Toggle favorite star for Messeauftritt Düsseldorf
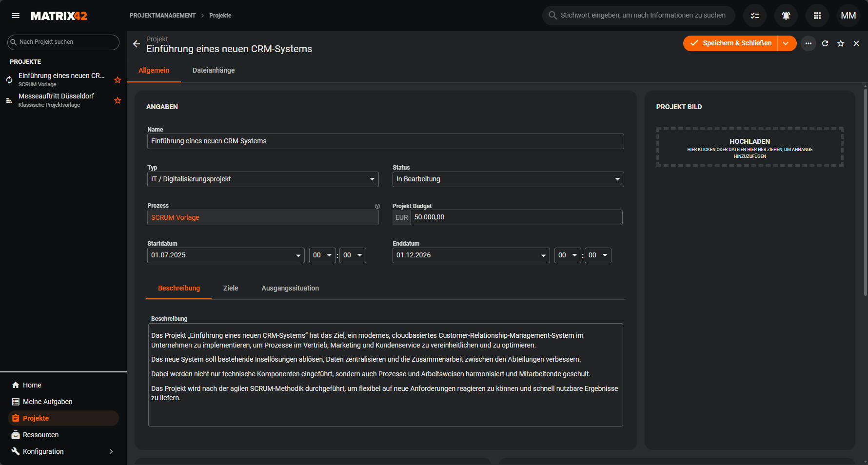 click(x=118, y=100)
